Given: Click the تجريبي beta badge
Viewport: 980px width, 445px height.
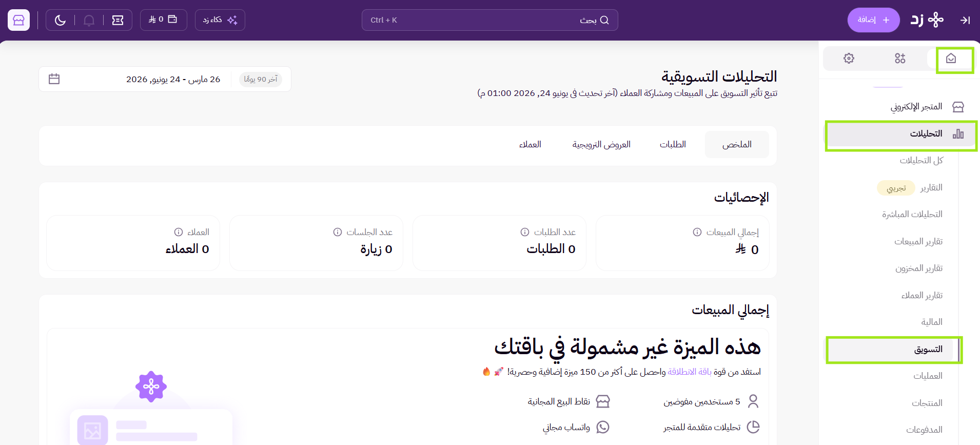Looking at the screenshot, I should tap(896, 188).
